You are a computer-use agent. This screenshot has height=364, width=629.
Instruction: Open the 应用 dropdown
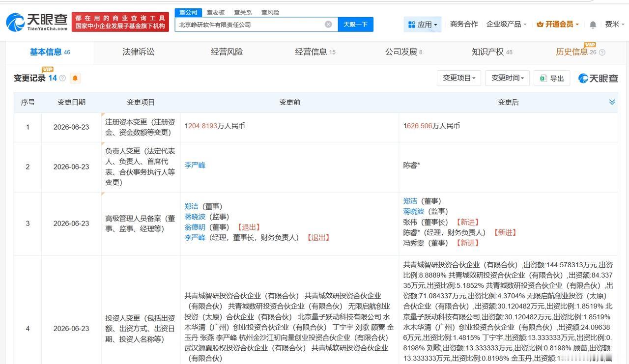tap(423, 24)
